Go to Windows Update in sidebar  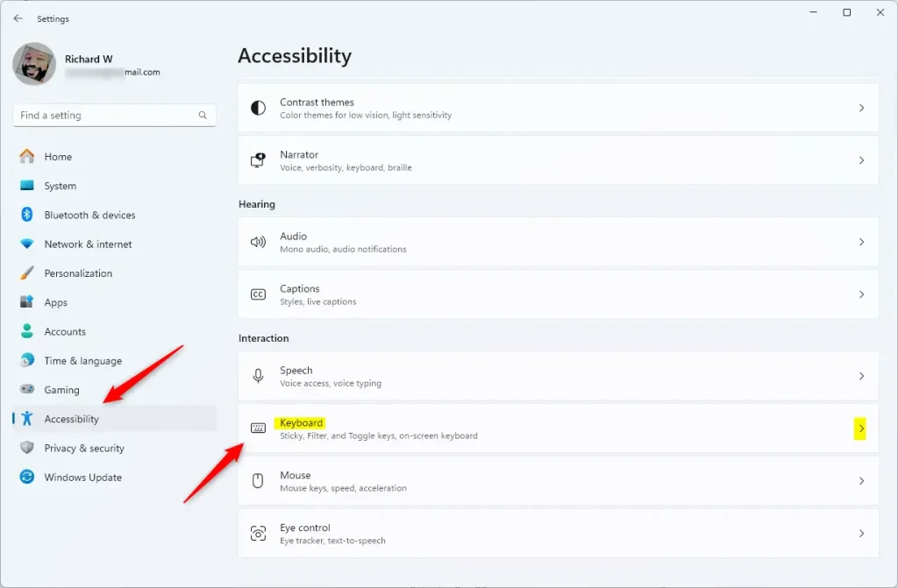point(82,478)
